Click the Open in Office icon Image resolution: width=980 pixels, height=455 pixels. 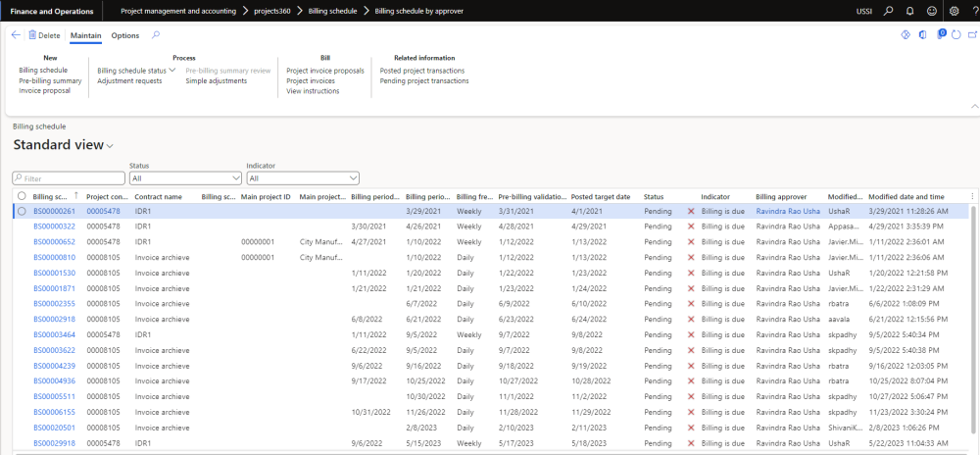point(922,35)
